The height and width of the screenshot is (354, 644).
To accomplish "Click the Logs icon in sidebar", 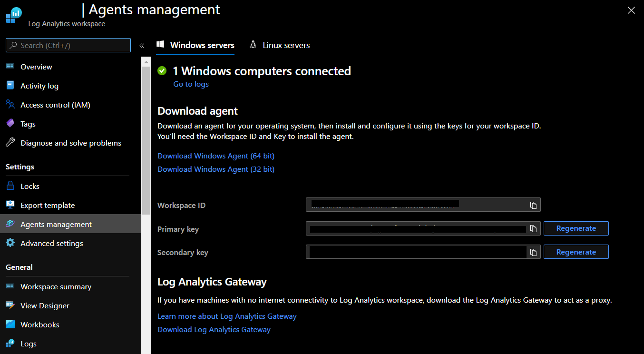I will click(x=10, y=344).
